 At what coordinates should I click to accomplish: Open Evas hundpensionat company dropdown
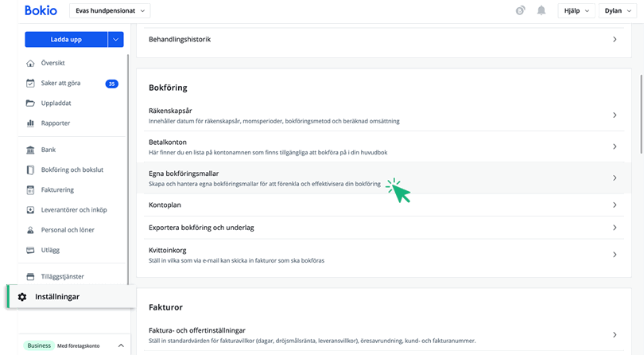click(x=111, y=10)
